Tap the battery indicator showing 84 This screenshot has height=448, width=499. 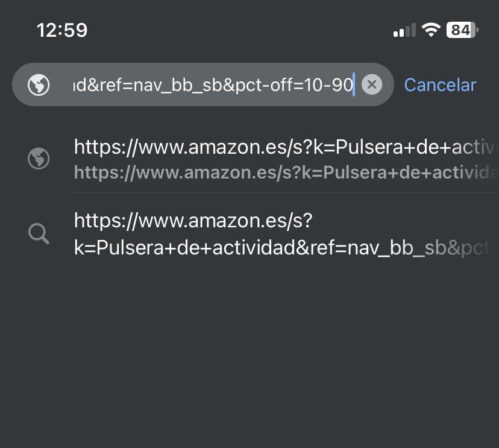tap(461, 30)
